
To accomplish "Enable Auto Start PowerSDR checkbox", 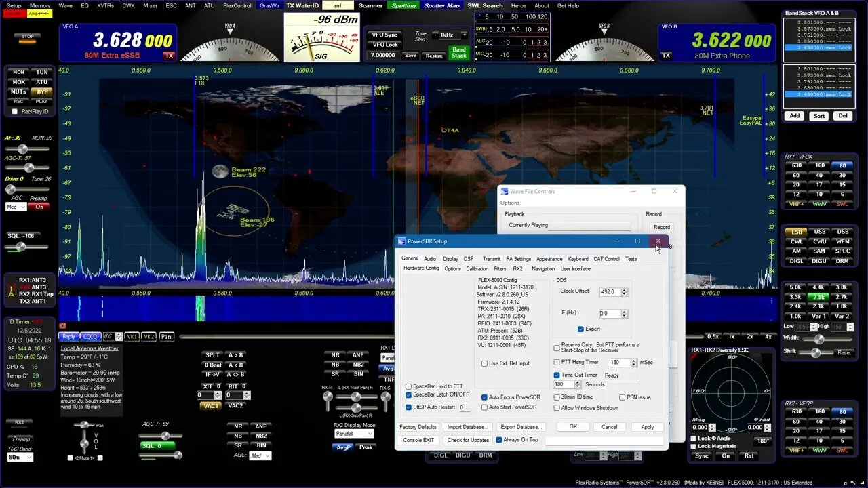I will click(484, 407).
